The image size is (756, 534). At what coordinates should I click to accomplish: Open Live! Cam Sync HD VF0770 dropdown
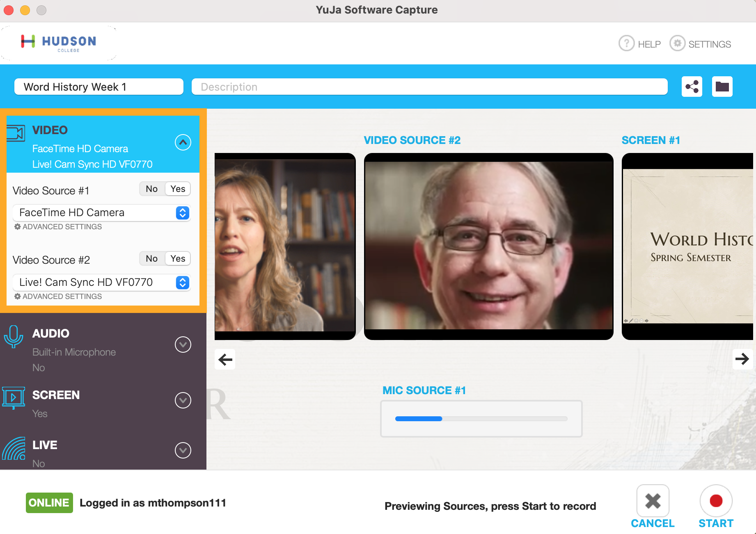click(x=101, y=282)
